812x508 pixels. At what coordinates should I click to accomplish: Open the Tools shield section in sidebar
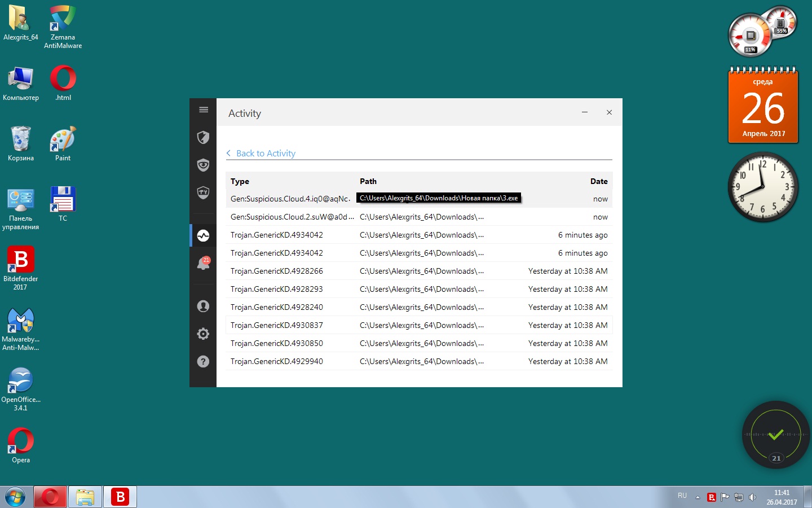pos(204,192)
